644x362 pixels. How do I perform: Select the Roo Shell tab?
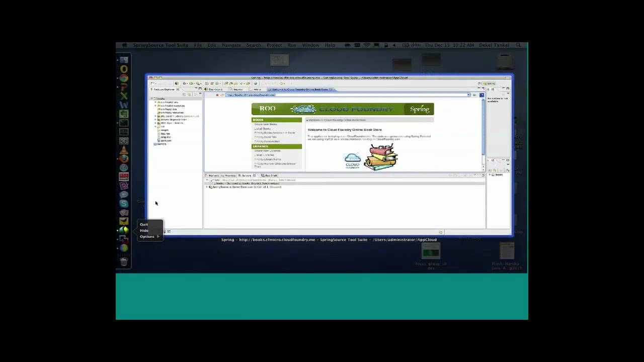(x=270, y=175)
